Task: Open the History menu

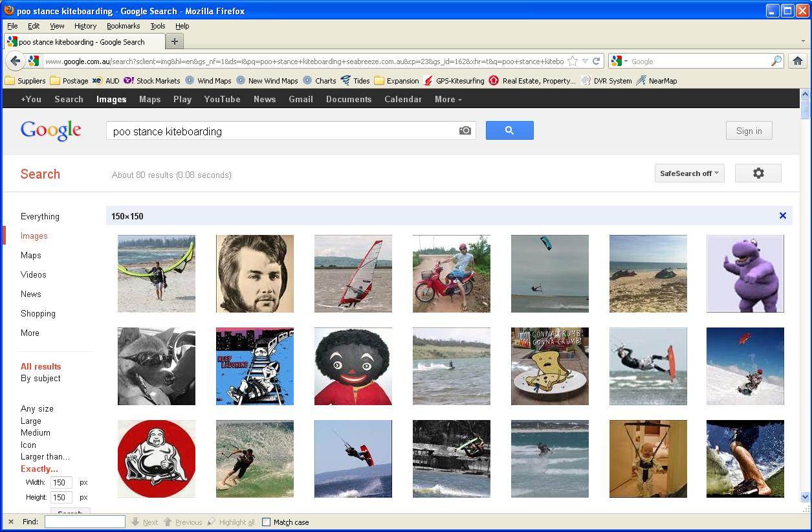Action: tap(85, 26)
